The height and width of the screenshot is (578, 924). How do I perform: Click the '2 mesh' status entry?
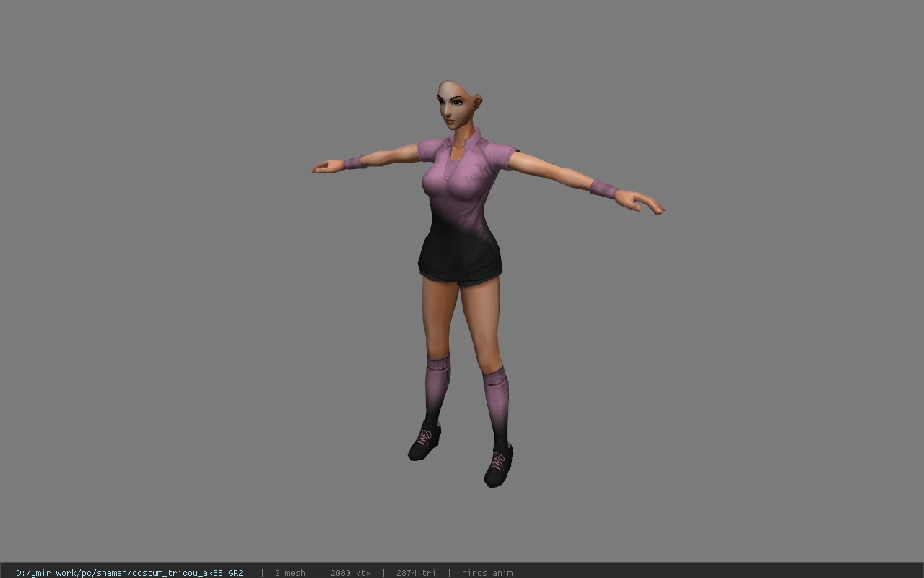(x=289, y=573)
